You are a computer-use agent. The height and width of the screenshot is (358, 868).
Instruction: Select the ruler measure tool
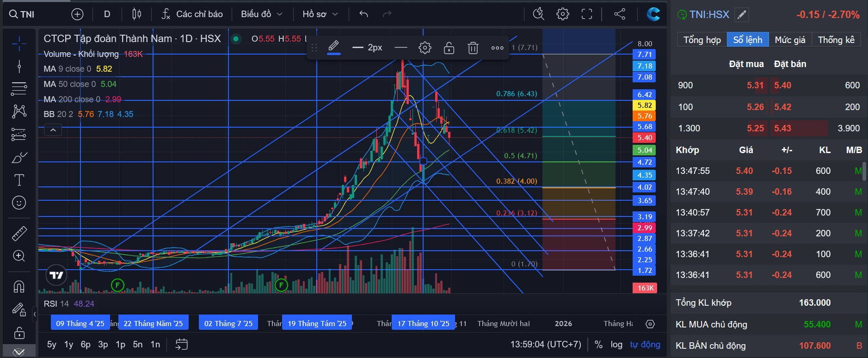(19, 234)
